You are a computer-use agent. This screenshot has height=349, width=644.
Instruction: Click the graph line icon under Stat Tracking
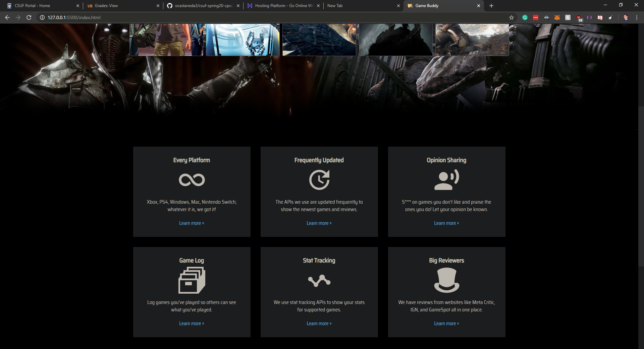319,281
